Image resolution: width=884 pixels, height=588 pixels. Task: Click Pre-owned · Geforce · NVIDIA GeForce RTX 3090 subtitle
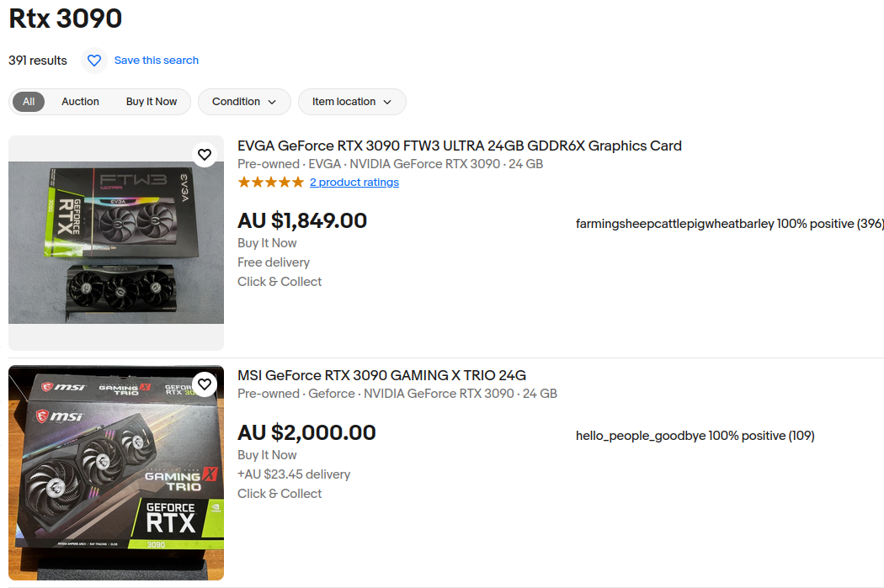pos(397,394)
